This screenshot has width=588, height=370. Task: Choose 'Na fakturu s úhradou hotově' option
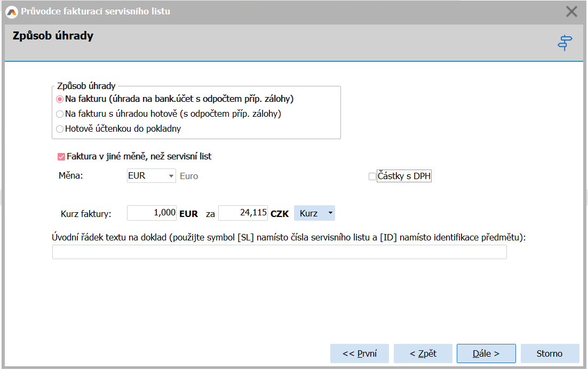coord(60,114)
